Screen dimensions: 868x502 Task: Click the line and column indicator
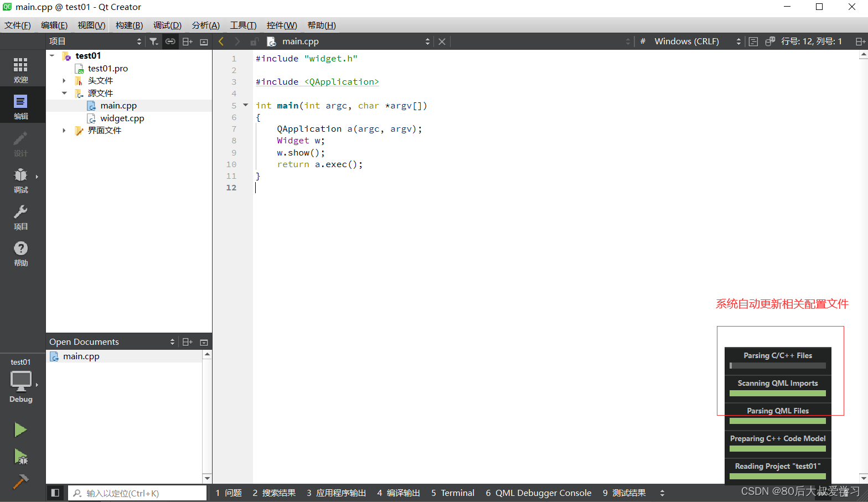click(811, 42)
